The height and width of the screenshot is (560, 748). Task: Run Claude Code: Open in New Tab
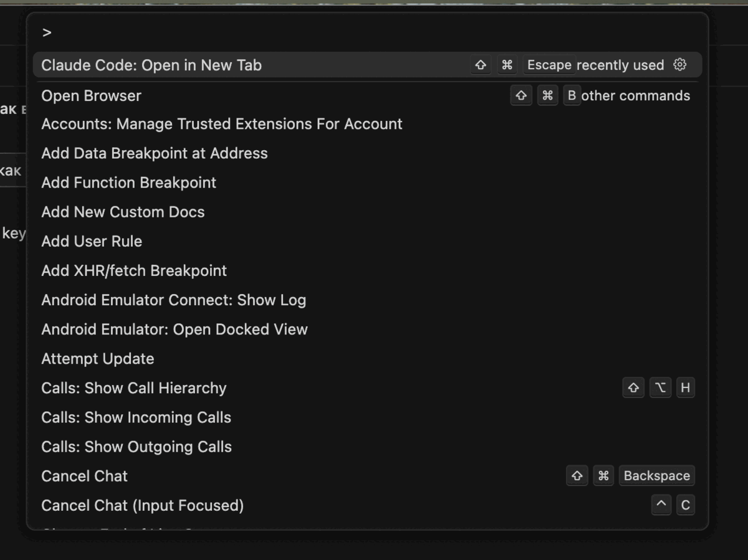[368, 65]
